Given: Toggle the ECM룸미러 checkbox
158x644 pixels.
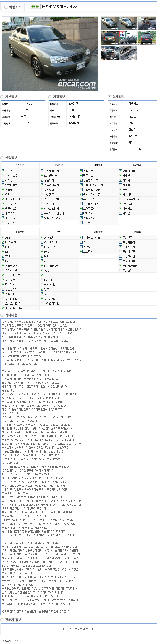Looking at the screenshot, I should pyautogui.click(x=42, y=176).
